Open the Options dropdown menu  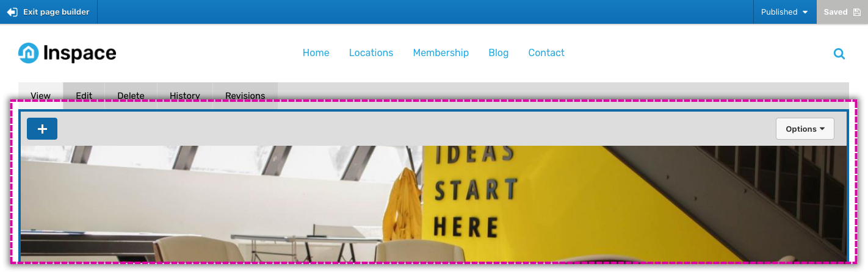805,129
